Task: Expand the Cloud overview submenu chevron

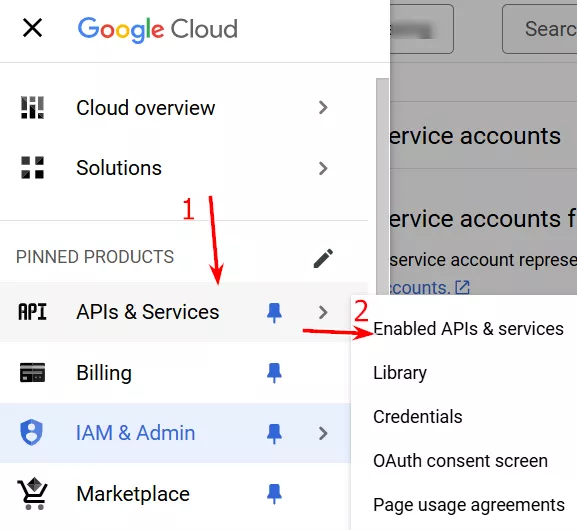Action: [323, 107]
